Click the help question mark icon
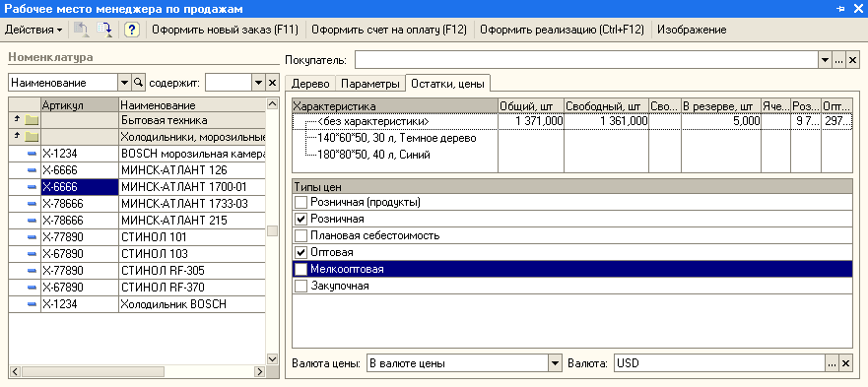 (131, 30)
